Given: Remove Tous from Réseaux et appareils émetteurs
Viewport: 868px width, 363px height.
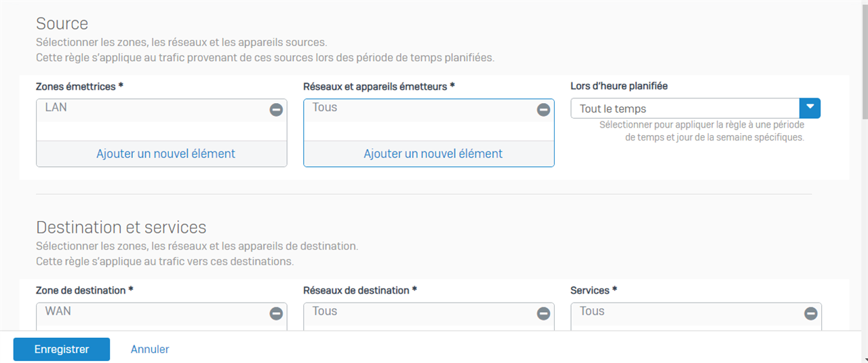Looking at the screenshot, I should [543, 109].
